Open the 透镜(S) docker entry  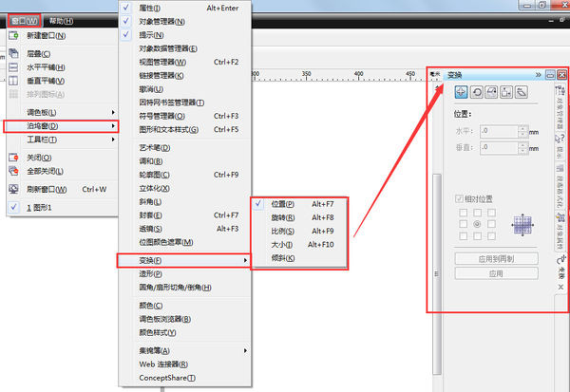[185, 229]
